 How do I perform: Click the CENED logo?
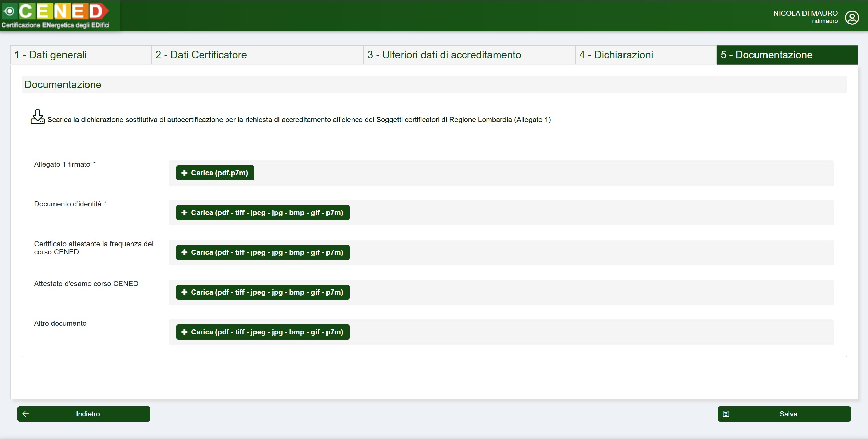tap(56, 15)
